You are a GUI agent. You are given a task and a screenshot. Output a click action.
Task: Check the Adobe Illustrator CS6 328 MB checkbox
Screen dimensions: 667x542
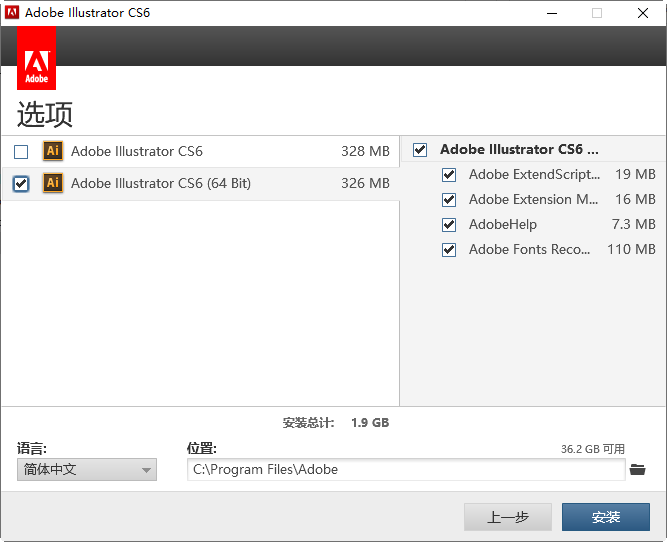tap(21, 152)
